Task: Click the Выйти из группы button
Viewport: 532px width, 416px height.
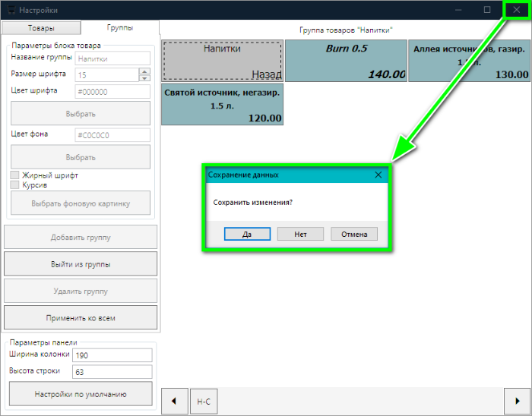Action: coord(81,264)
